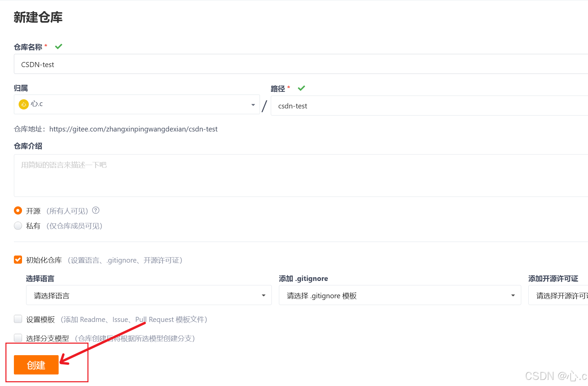
Task: Select the 私有 radio button
Action: click(x=18, y=226)
